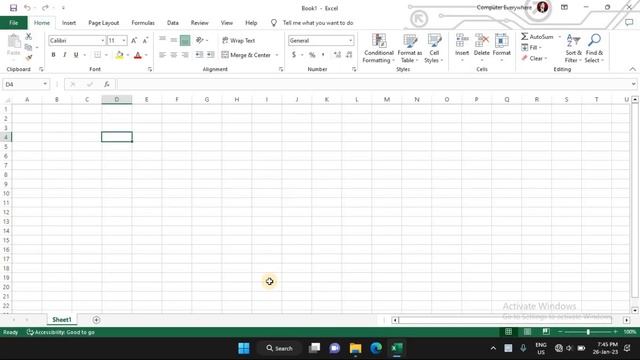Expand the Name Box dropdown arrow

pos(45,84)
